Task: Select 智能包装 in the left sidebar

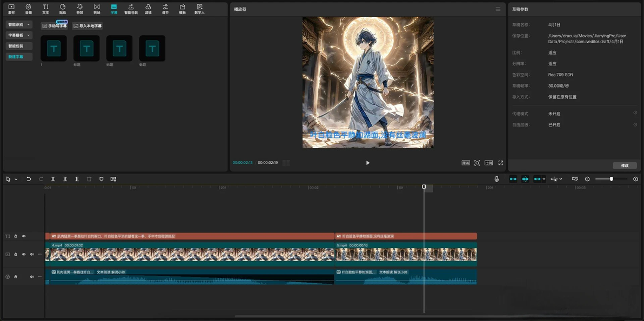Action: point(19,46)
